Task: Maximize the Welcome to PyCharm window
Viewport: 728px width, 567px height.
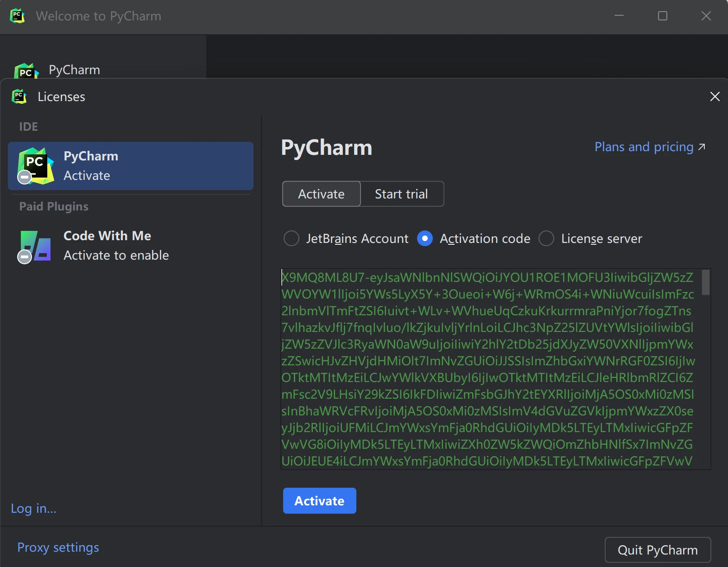Action: pyautogui.click(x=663, y=16)
